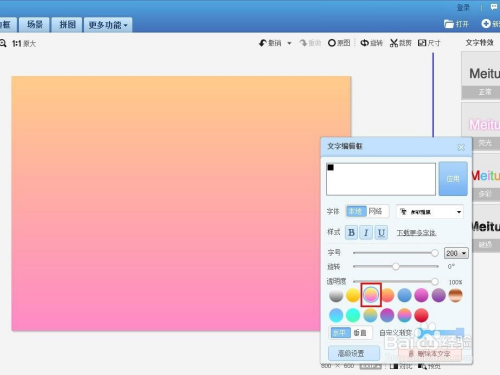The width and height of the screenshot is (500, 375).
Task: Choose the fourth black Meitu text effect
Action: pyautogui.click(x=486, y=229)
